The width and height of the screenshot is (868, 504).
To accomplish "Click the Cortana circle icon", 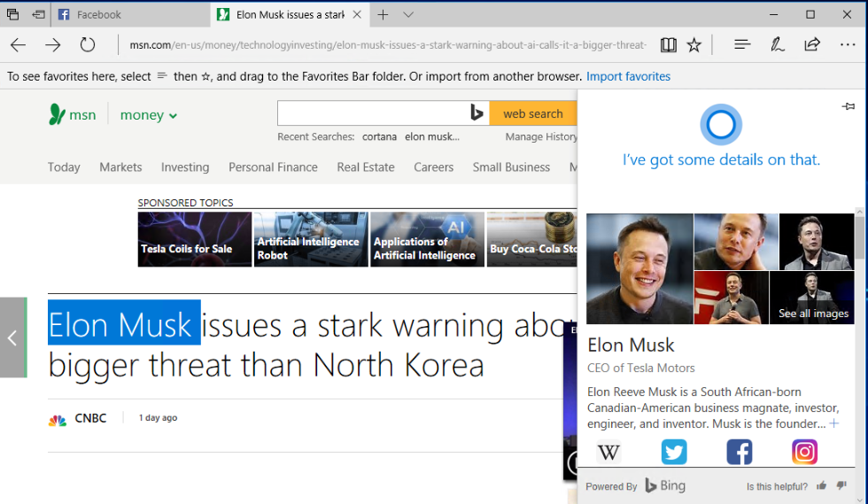I will [721, 125].
